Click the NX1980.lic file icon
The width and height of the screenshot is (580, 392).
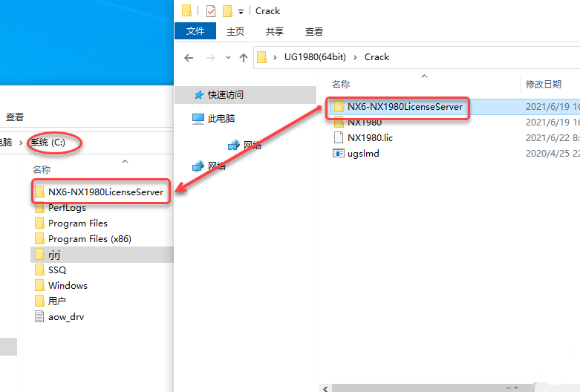click(x=339, y=137)
